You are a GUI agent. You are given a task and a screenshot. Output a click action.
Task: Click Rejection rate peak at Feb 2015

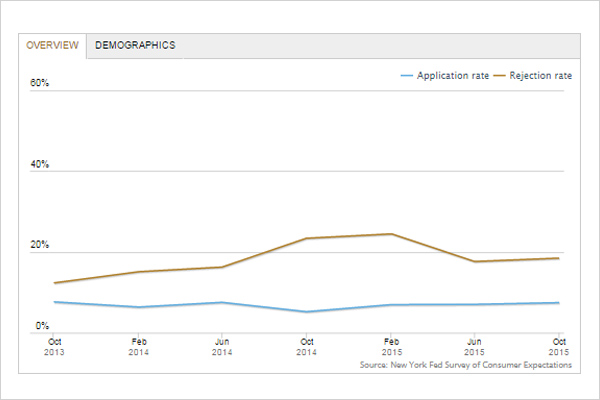point(390,234)
